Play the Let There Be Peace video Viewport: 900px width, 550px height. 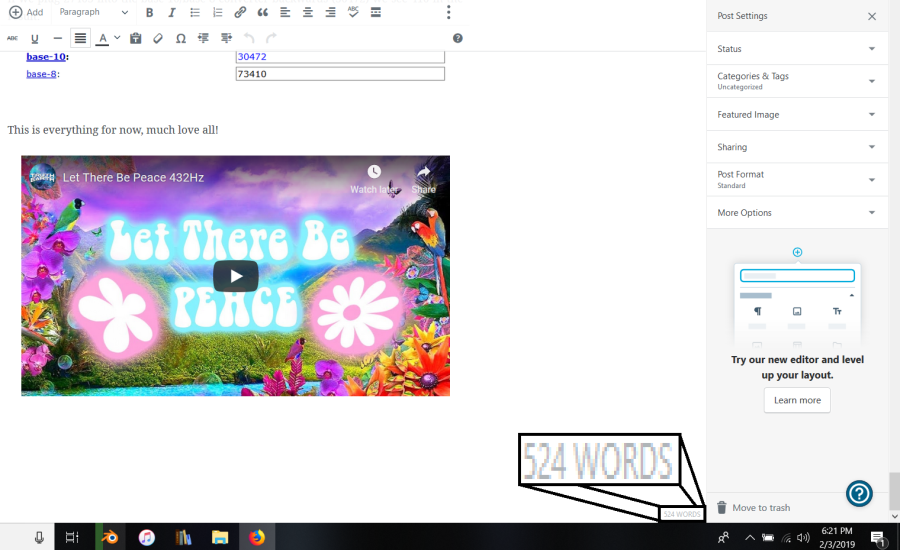tap(235, 276)
